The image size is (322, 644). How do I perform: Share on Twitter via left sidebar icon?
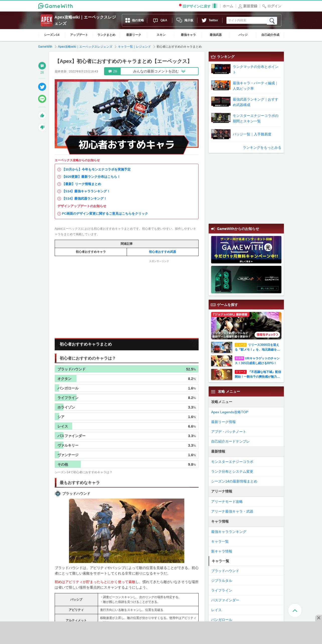42,87
